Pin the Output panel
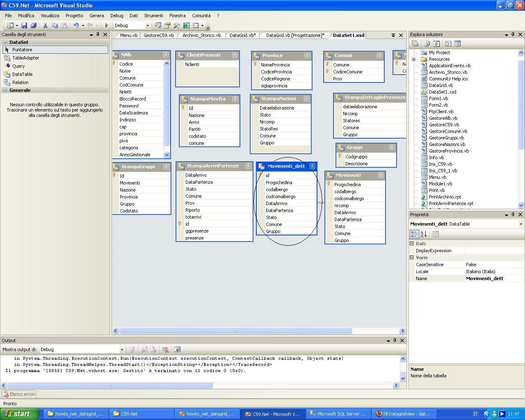This screenshot has height=420, width=525. [395, 340]
